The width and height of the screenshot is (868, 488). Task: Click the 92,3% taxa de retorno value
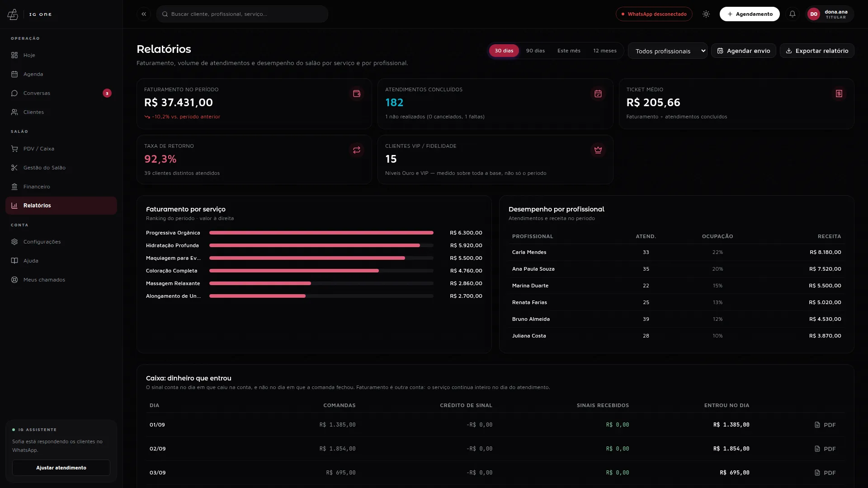pyautogui.click(x=160, y=159)
